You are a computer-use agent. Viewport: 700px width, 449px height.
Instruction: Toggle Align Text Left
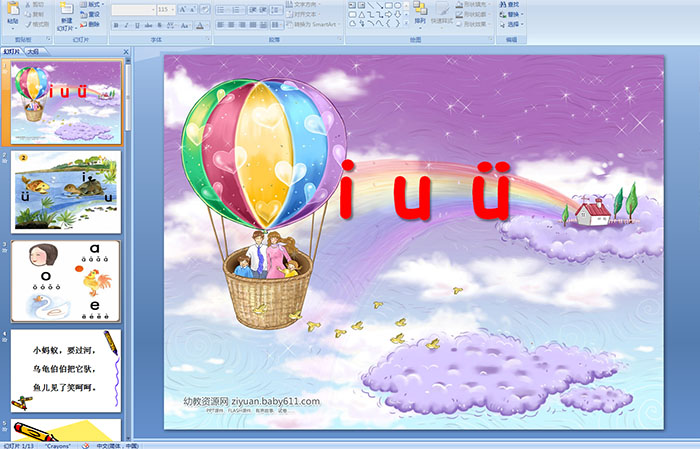click(221, 25)
